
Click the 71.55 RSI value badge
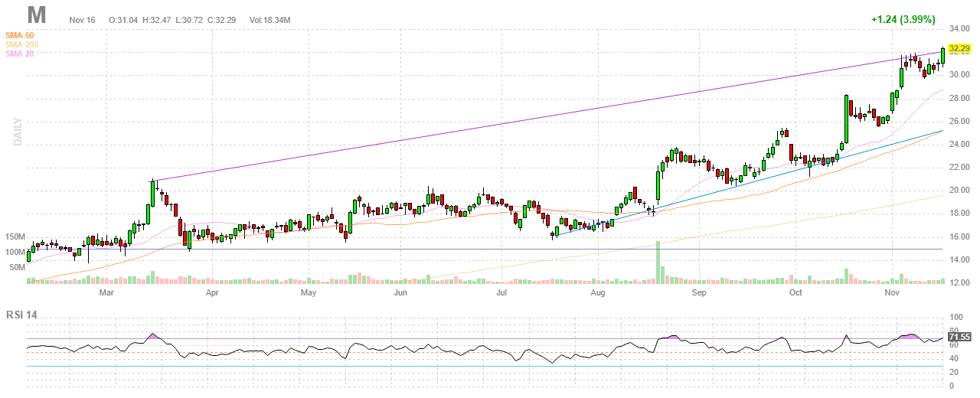(958, 337)
